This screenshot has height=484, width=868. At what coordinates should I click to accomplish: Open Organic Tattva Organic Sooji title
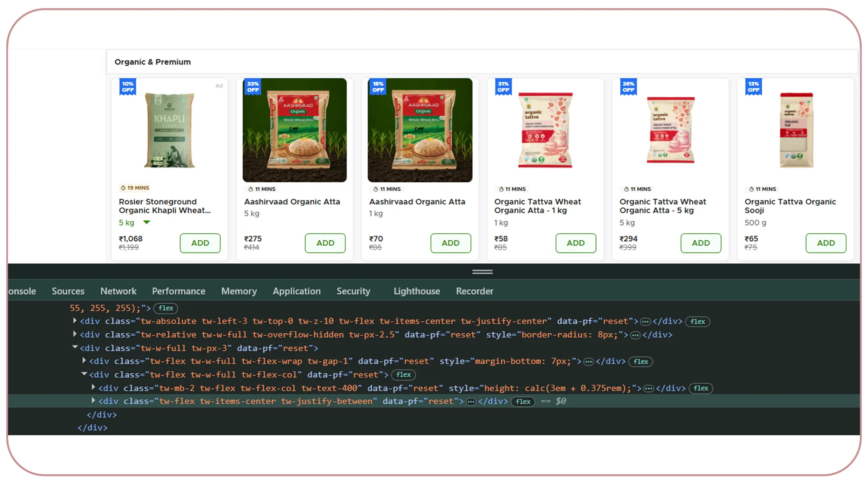point(790,206)
